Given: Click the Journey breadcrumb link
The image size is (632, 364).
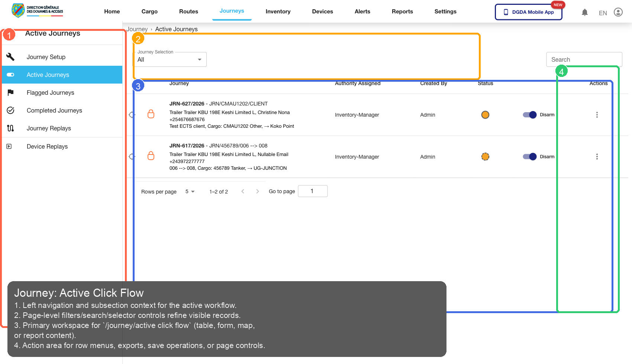Looking at the screenshot, I should pos(137,29).
